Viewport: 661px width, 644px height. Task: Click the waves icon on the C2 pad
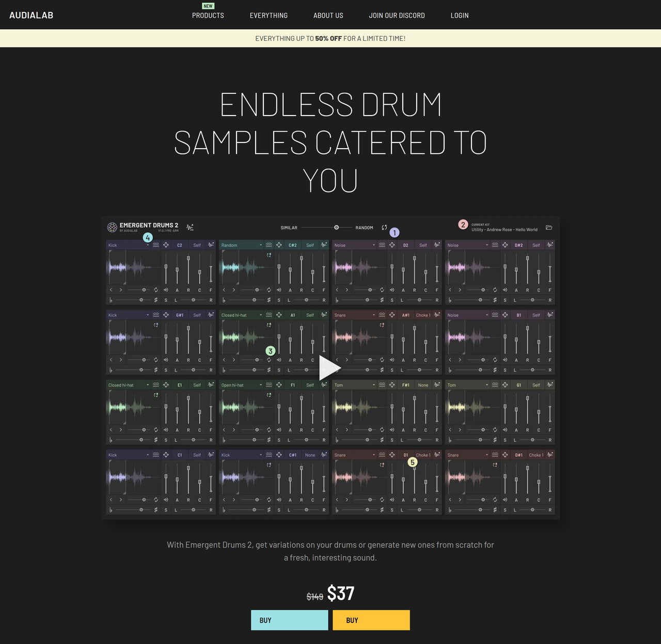[156, 245]
